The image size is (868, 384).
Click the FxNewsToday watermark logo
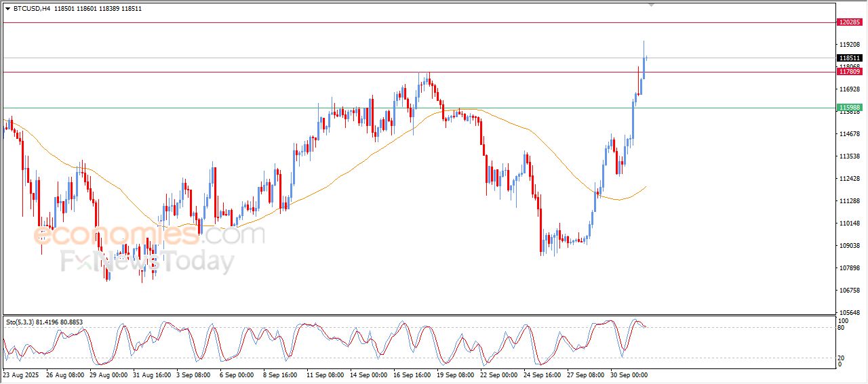click(x=147, y=261)
